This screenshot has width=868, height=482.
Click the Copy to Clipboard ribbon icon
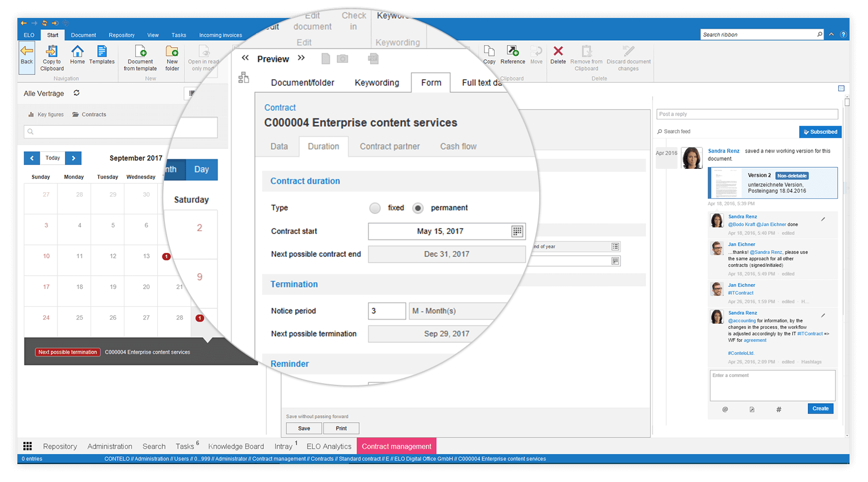[x=52, y=51]
